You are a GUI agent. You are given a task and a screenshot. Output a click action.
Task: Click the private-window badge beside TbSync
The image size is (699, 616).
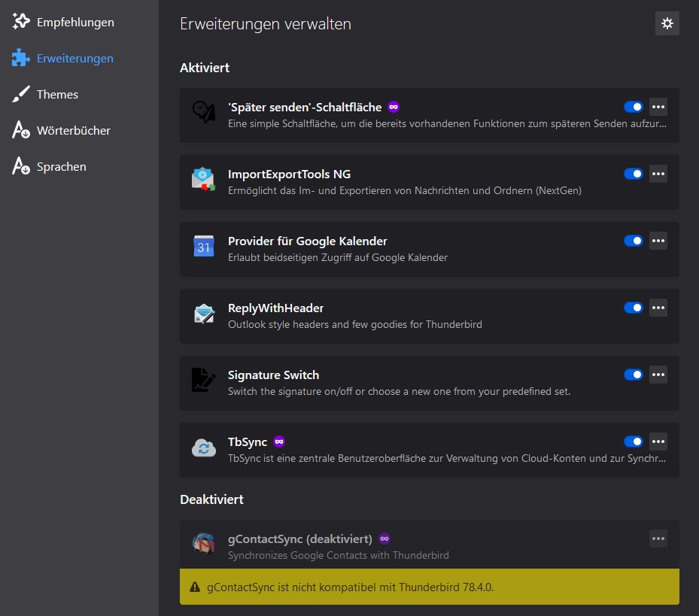pos(279,442)
